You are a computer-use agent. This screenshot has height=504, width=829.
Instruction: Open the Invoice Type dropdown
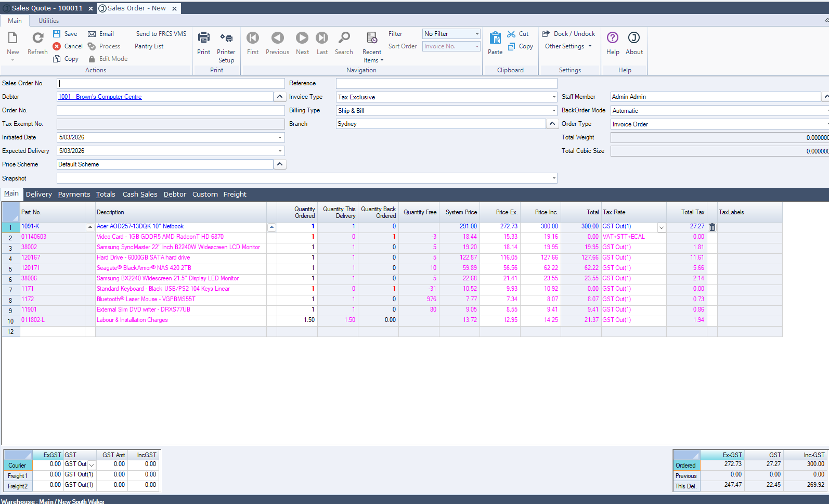pos(553,97)
